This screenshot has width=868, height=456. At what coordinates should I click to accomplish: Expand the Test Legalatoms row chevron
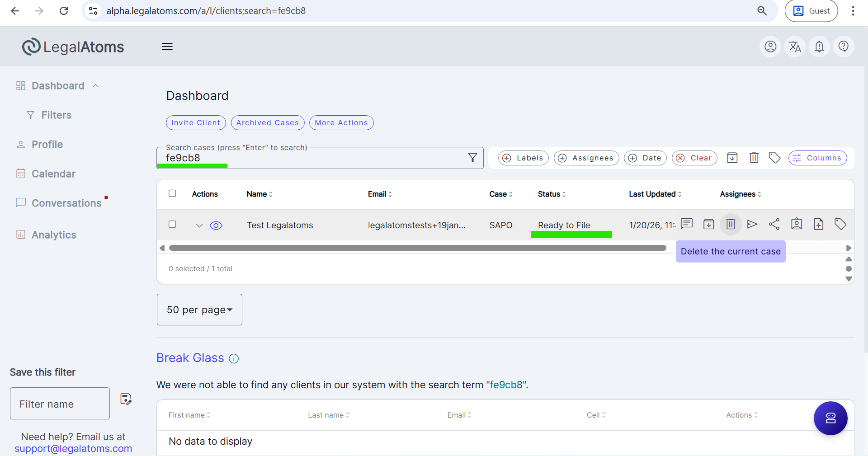199,226
